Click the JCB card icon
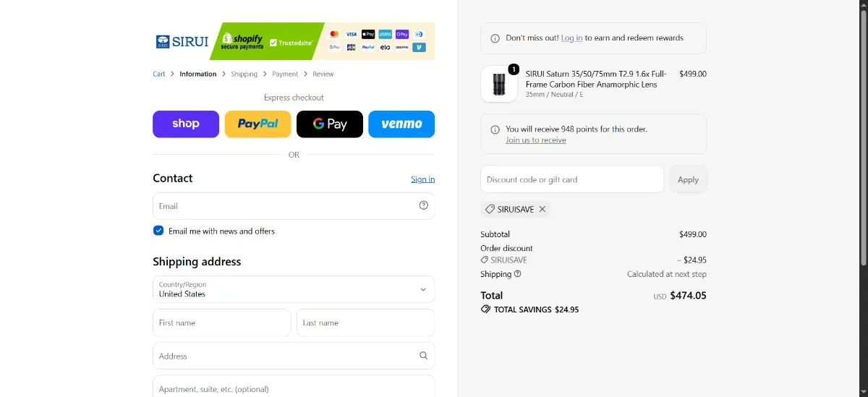 point(352,47)
